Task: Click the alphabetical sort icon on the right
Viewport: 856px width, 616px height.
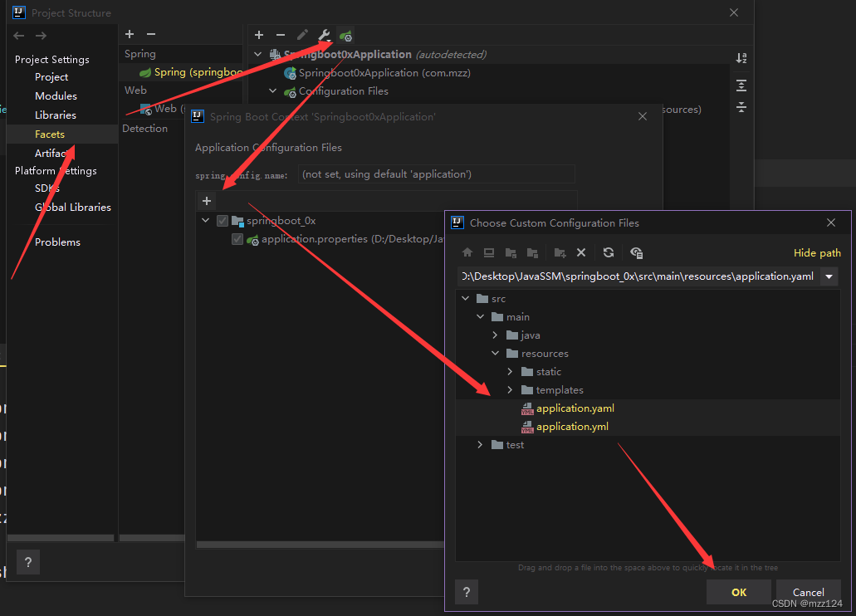Action: [741, 58]
